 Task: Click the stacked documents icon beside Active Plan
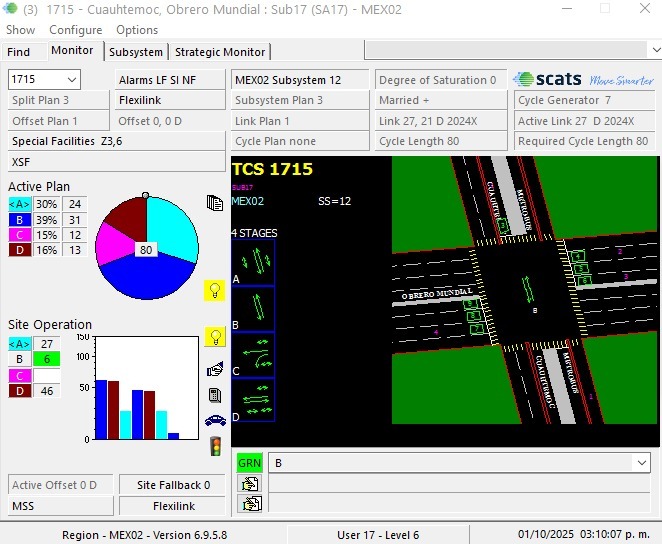click(215, 203)
